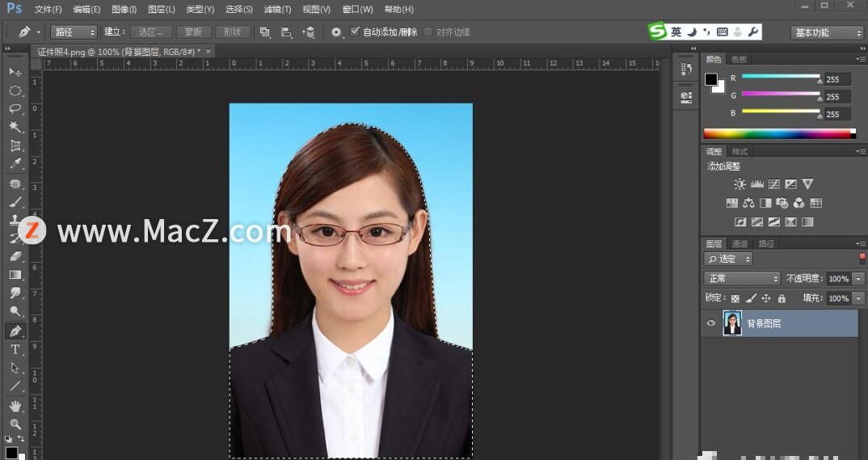
Task: Click the color spectrum ramp
Action: (x=779, y=133)
